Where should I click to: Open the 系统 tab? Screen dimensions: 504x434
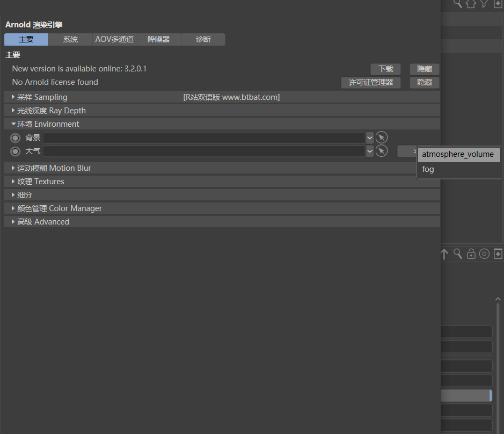click(x=70, y=39)
